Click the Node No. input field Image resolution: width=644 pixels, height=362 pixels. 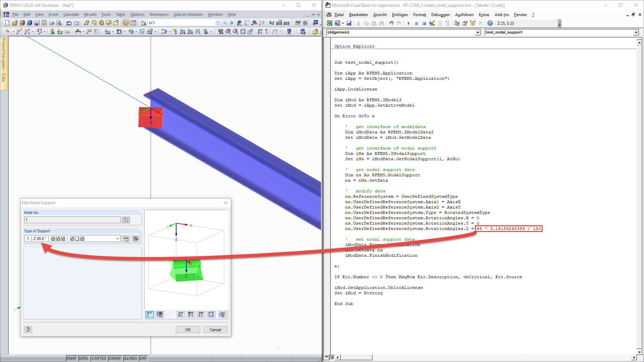click(x=72, y=220)
